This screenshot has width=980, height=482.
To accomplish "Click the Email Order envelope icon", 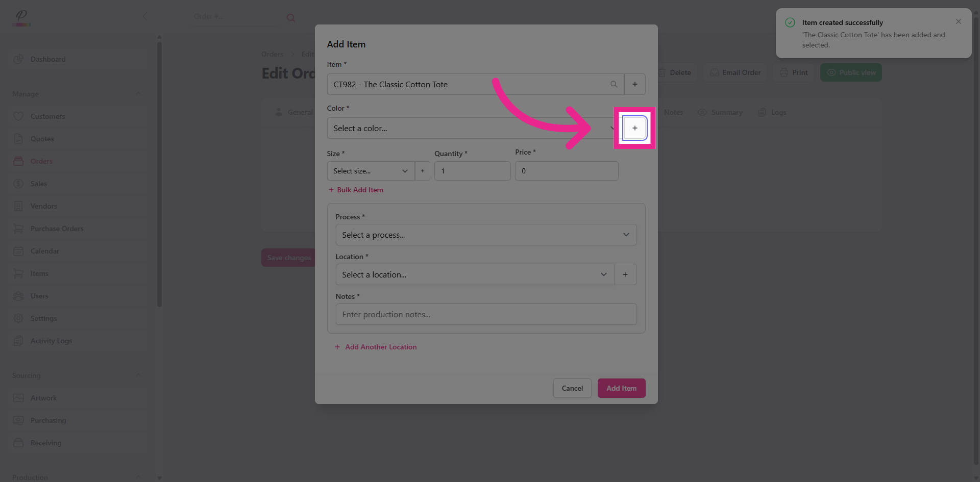I will 714,72.
